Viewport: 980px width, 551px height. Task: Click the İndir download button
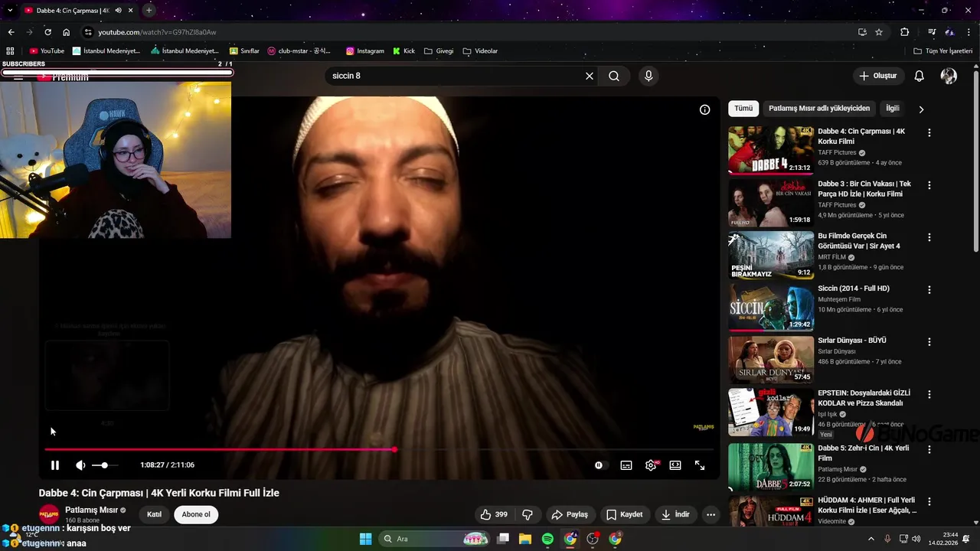(x=675, y=514)
